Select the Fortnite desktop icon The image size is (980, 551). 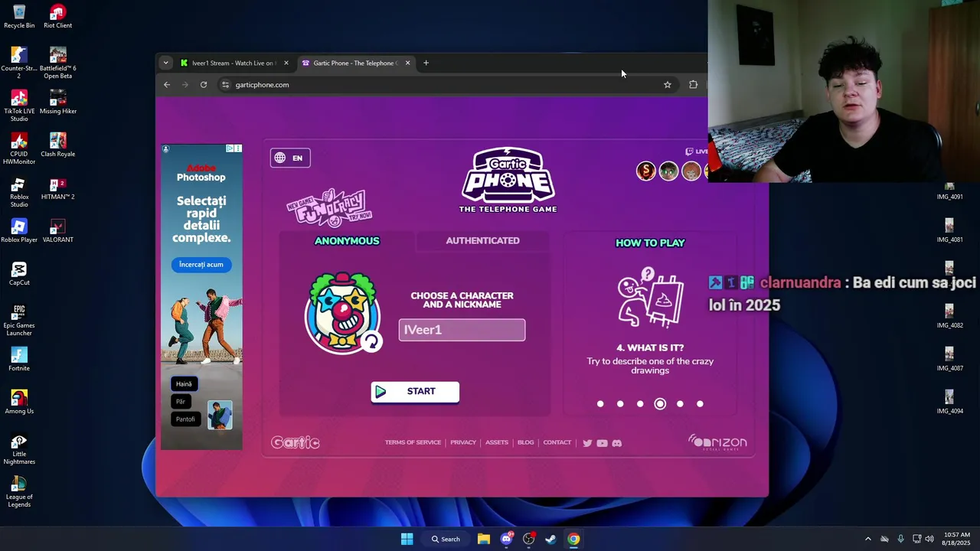[19, 360]
